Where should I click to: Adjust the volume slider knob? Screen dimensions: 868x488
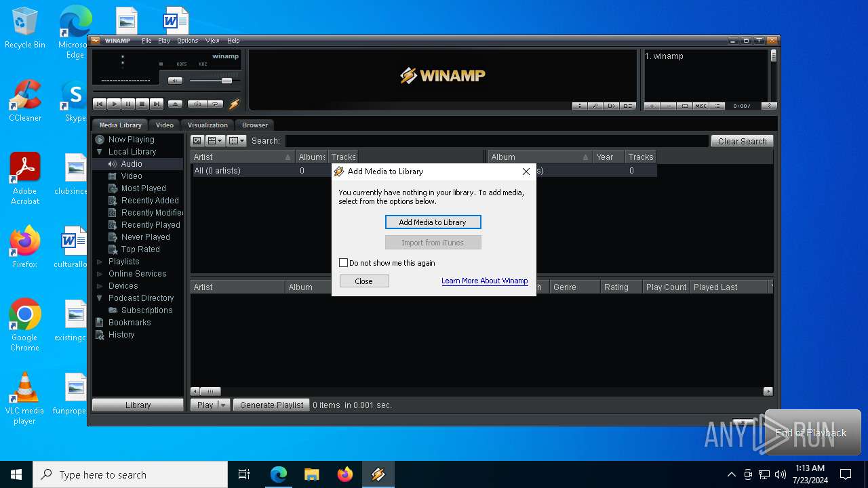point(226,81)
